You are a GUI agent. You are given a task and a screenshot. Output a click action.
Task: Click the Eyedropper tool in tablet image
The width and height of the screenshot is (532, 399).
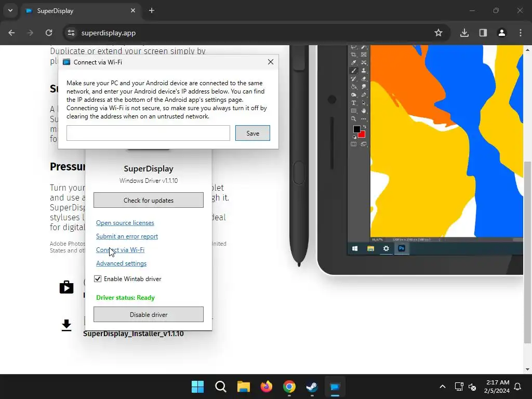click(x=354, y=62)
